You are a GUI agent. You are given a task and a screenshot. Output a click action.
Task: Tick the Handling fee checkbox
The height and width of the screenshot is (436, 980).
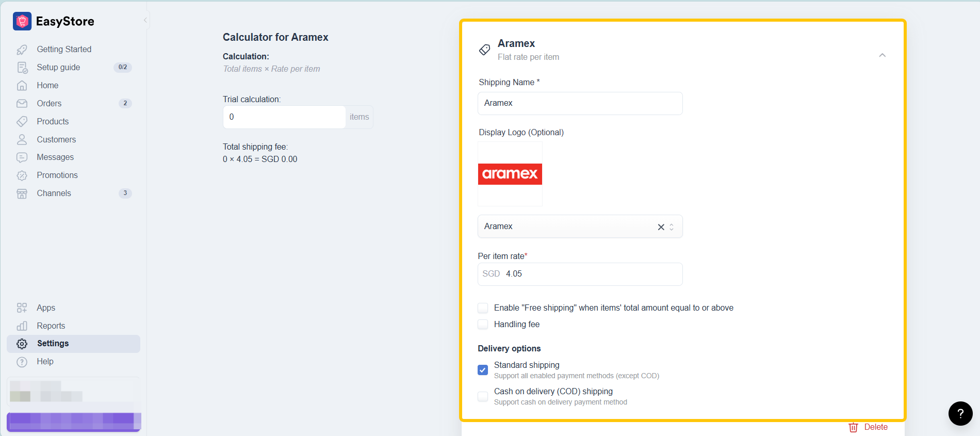[483, 325]
